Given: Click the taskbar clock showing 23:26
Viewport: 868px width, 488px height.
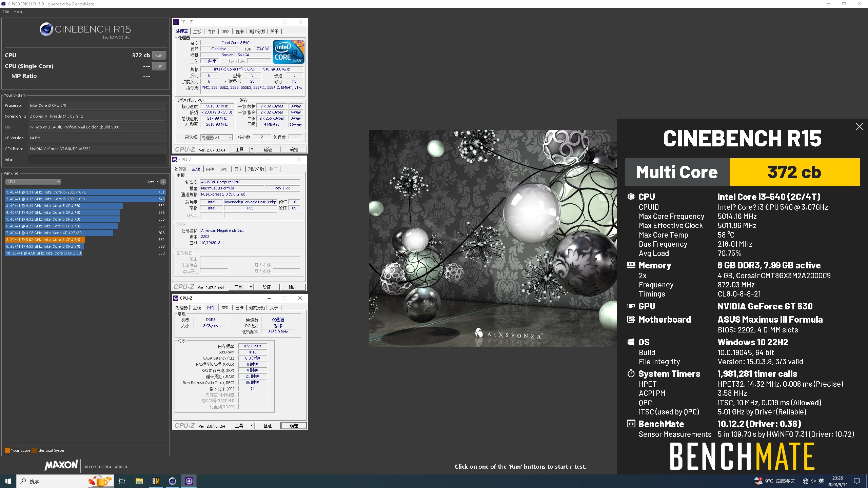Looking at the screenshot, I should [x=837, y=481].
